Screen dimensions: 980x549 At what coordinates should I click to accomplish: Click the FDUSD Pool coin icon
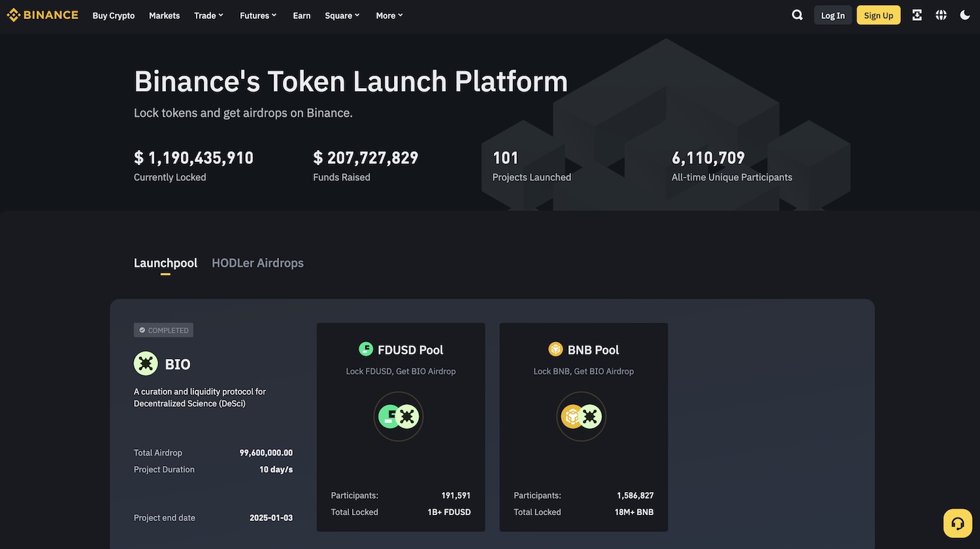coord(366,349)
